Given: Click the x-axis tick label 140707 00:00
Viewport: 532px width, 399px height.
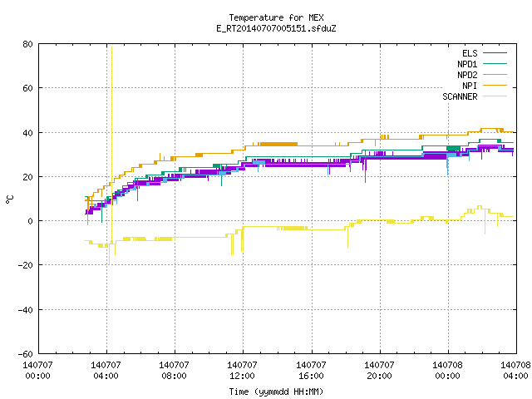Looking at the screenshot, I should click(x=38, y=371).
